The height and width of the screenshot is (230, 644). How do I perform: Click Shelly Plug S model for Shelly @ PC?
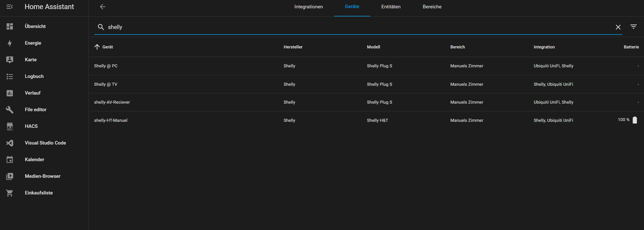click(x=379, y=66)
